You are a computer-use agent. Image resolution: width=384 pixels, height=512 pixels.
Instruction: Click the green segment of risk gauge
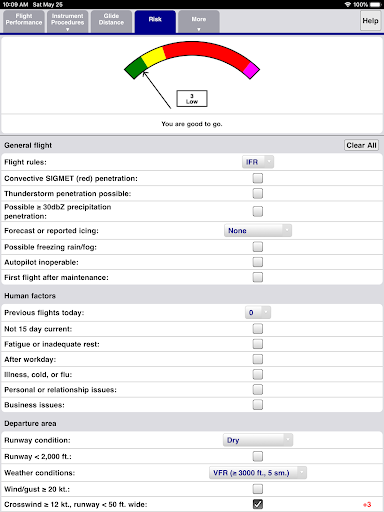click(x=136, y=68)
